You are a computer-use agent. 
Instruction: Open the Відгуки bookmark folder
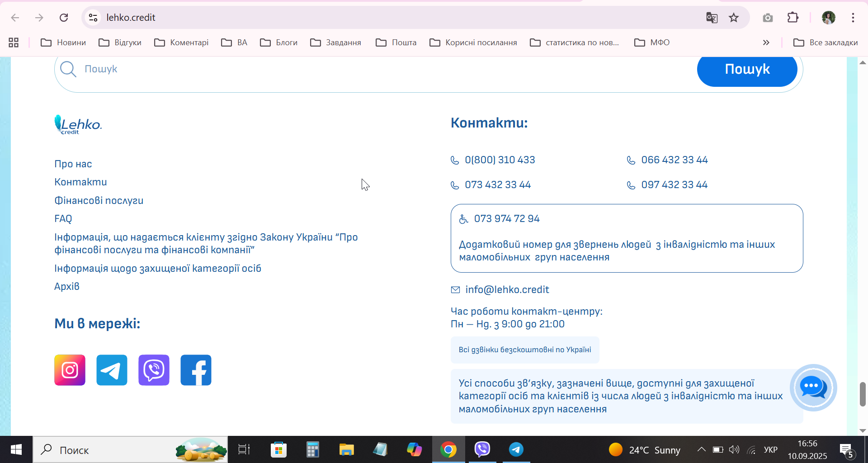click(x=120, y=43)
